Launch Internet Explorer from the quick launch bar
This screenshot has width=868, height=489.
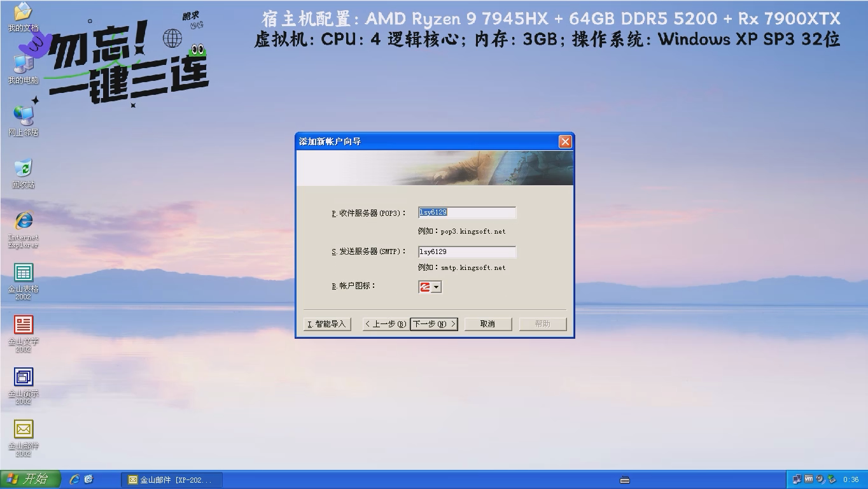[74, 479]
